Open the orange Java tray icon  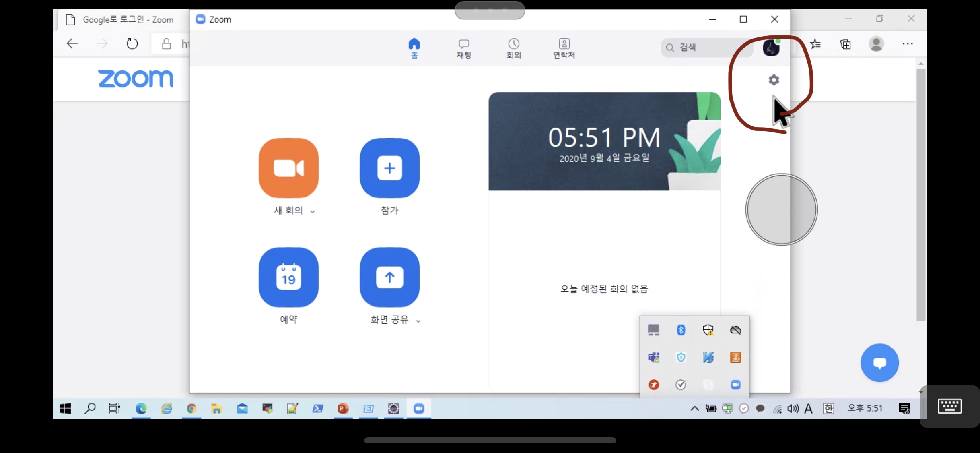click(x=735, y=357)
